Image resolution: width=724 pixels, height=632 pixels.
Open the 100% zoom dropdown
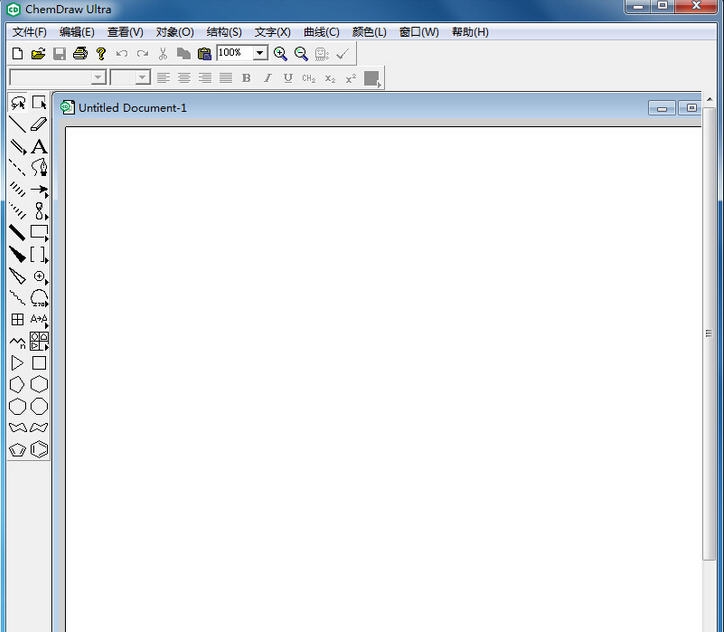pyautogui.click(x=260, y=53)
